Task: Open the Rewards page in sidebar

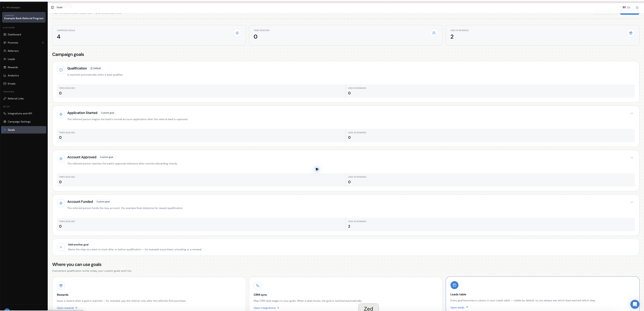Action: point(24,67)
